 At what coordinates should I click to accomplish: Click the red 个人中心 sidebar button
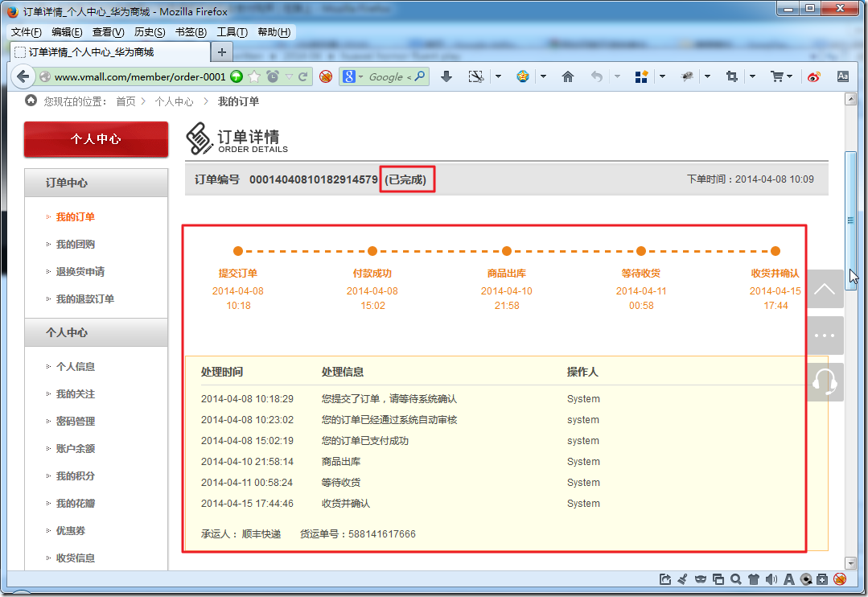pos(96,139)
